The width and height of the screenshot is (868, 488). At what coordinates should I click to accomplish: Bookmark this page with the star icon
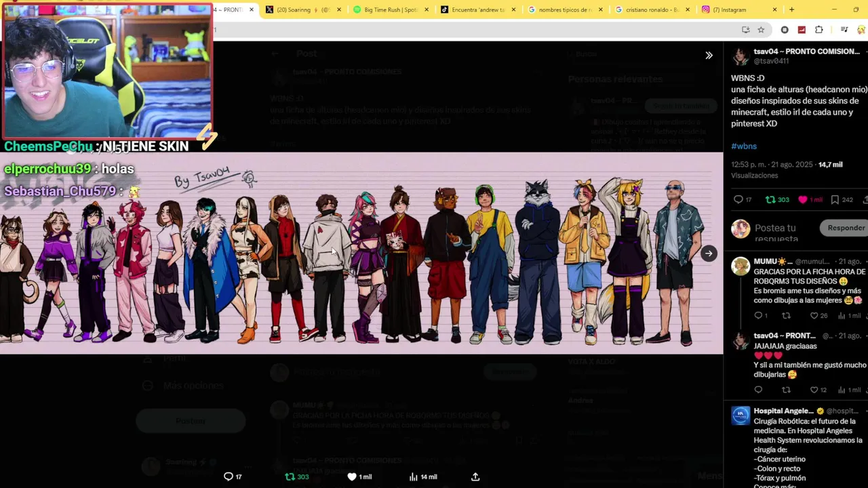click(761, 30)
